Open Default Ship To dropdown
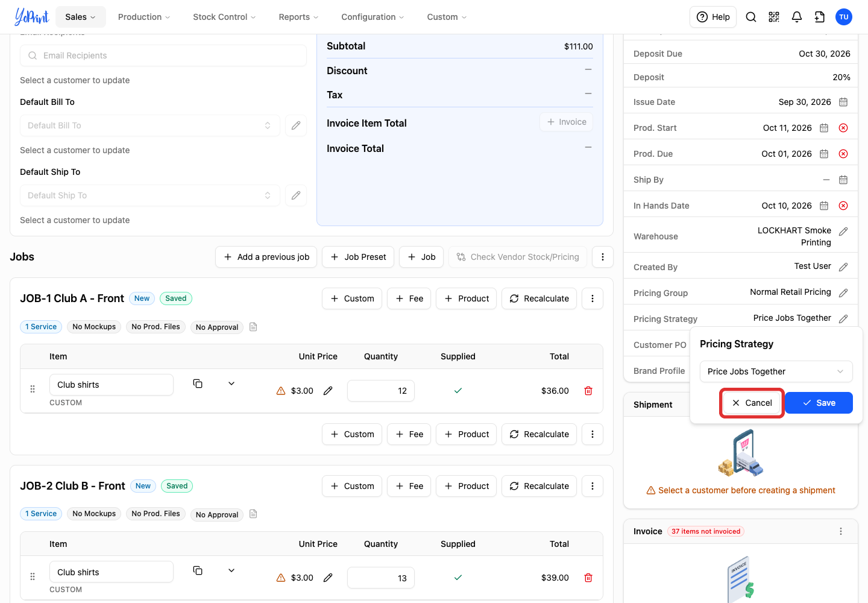 pyautogui.click(x=150, y=195)
